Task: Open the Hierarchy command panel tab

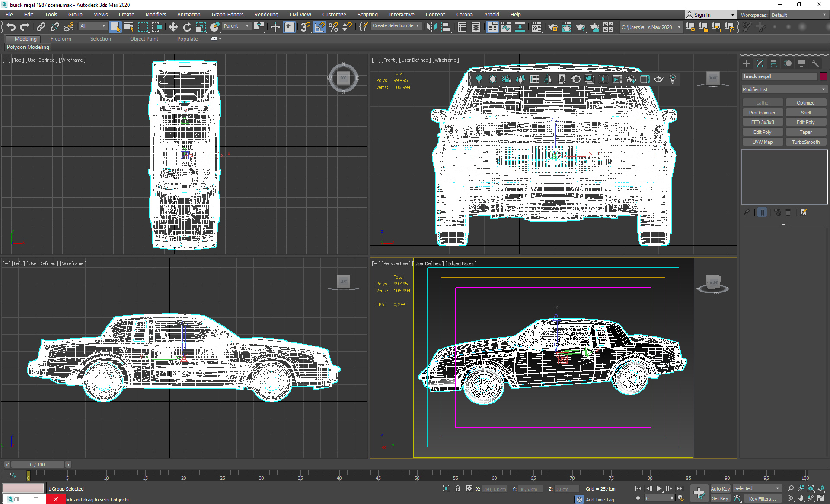Action: tap(774, 63)
